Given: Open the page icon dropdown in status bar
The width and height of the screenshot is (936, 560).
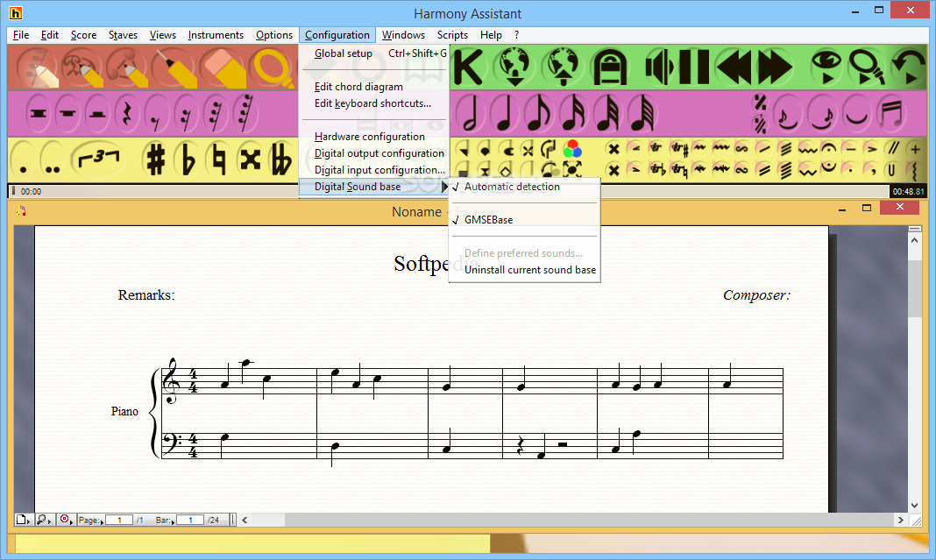Looking at the screenshot, I should pyautogui.click(x=24, y=520).
